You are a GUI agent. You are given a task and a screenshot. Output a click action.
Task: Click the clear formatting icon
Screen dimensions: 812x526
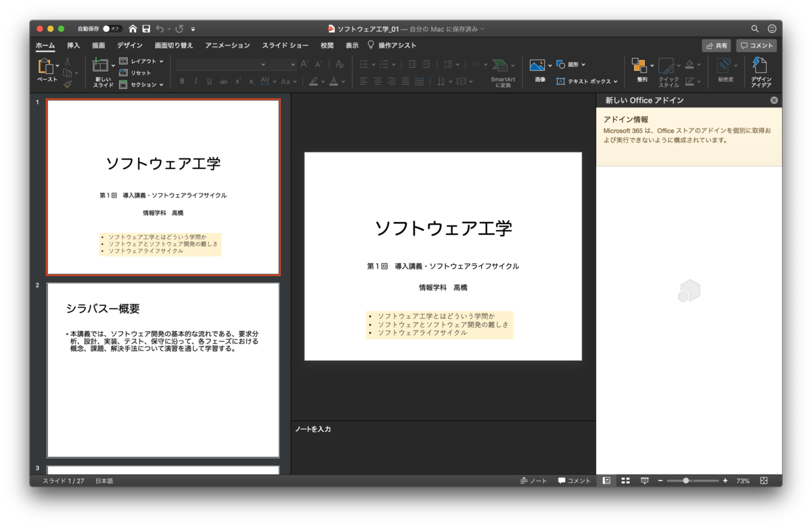click(x=340, y=64)
